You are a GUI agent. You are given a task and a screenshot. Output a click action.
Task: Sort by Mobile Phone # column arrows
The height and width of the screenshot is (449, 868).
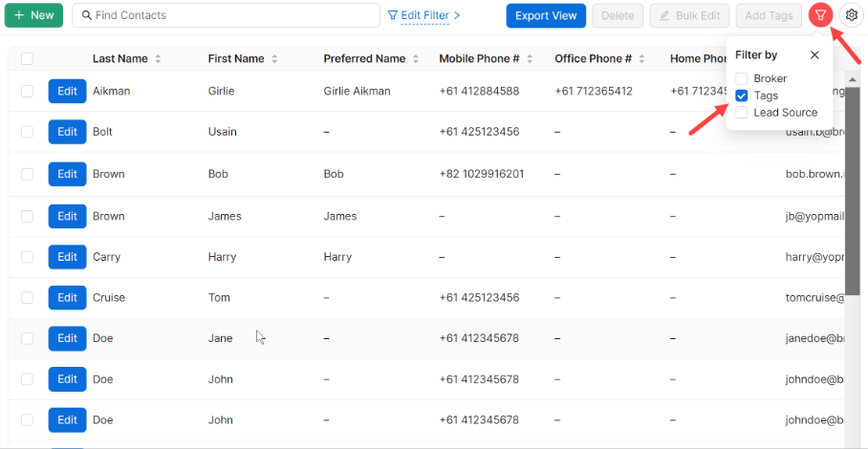tap(530, 59)
